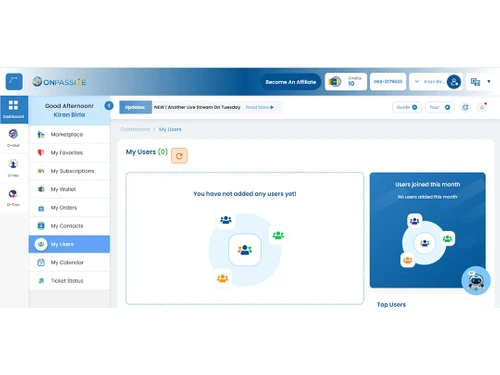Click the My Users round icon
Viewport: 500px width, 375px height.
pyautogui.click(x=41, y=244)
